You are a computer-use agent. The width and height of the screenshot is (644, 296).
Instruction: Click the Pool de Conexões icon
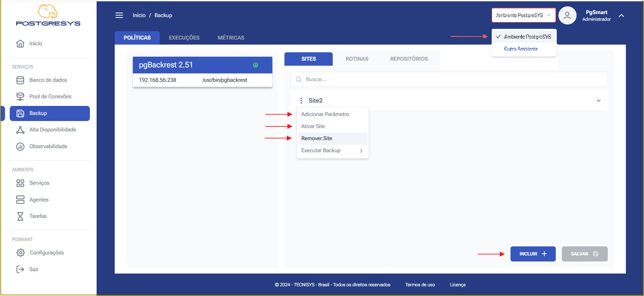click(x=20, y=97)
